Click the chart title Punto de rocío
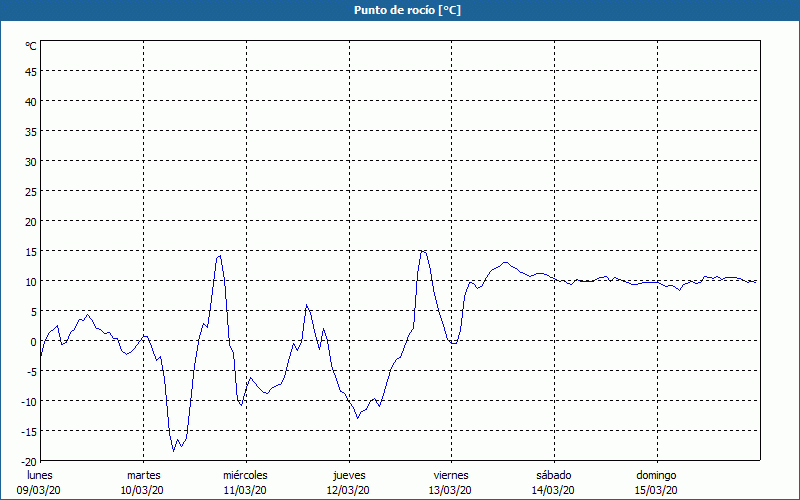Image resolution: width=800 pixels, height=500 pixels. click(x=399, y=10)
